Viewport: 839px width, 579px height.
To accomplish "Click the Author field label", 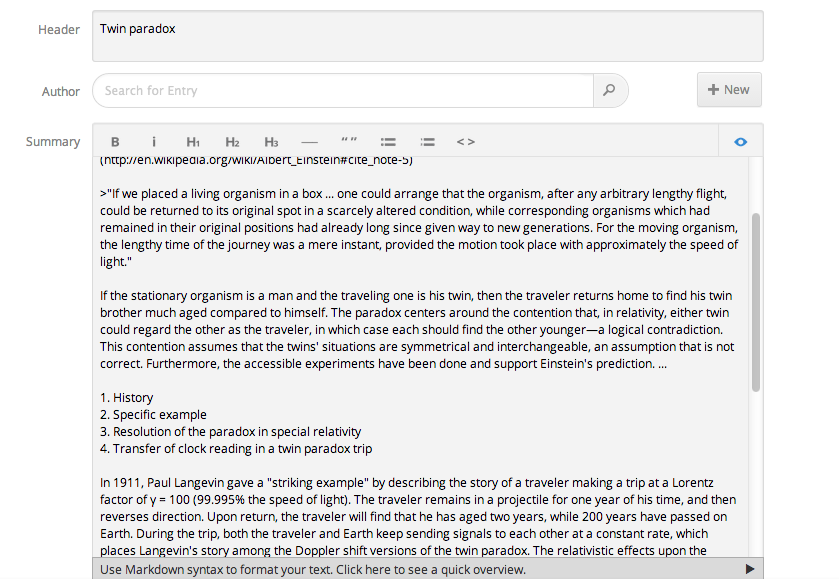I will point(61,92).
